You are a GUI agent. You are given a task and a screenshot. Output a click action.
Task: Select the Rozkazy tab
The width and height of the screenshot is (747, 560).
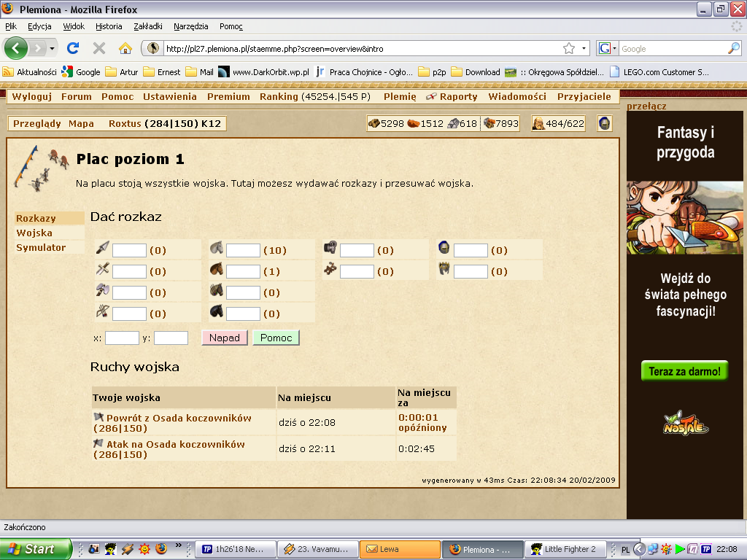pos(50,218)
